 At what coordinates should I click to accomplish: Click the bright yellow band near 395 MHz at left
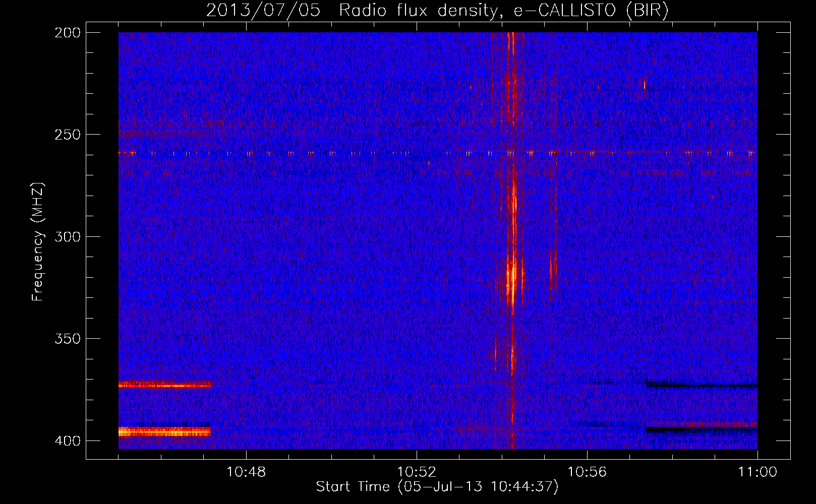click(164, 432)
